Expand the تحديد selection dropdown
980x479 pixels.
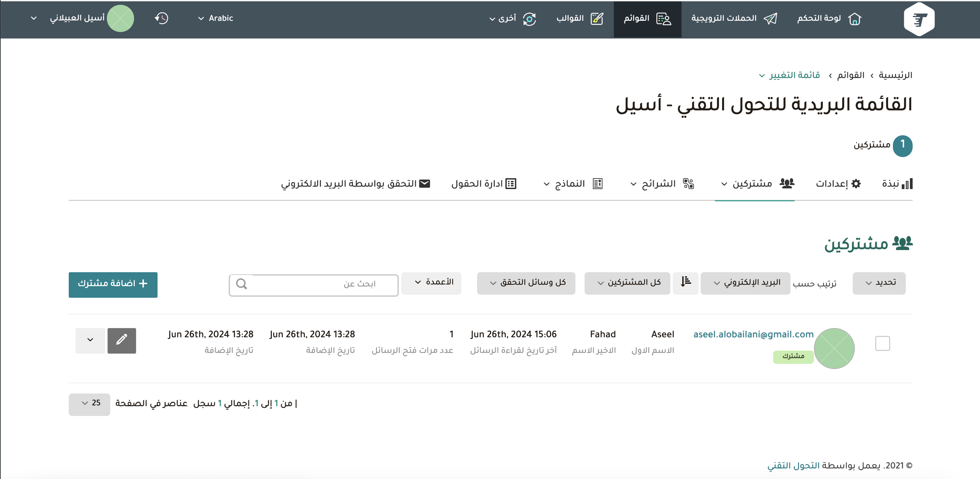click(879, 283)
